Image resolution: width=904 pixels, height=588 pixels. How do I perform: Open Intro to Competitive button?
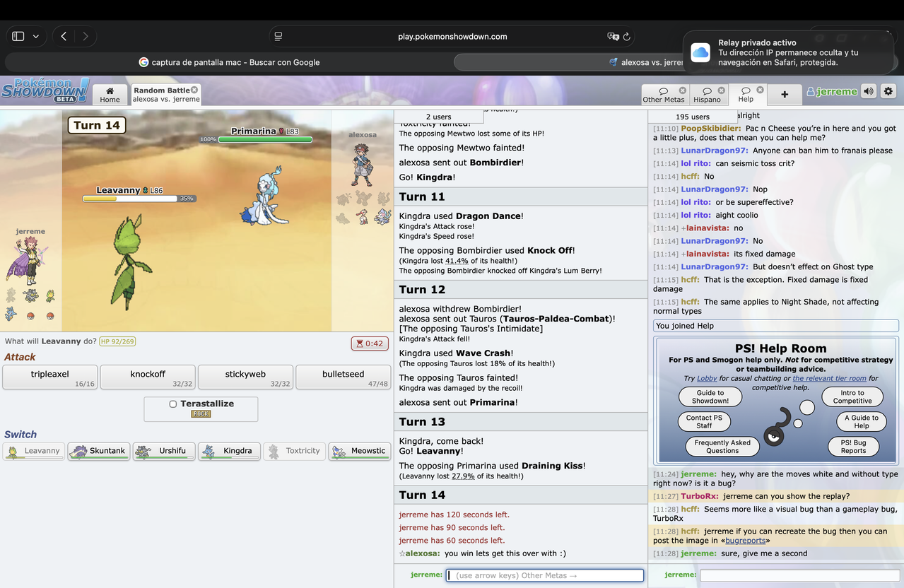coord(852,396)
